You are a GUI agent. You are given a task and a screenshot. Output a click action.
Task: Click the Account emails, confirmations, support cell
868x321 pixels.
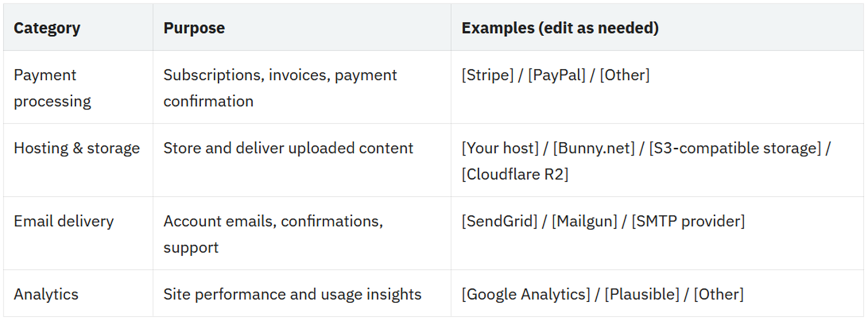click(x=273, y=234)
